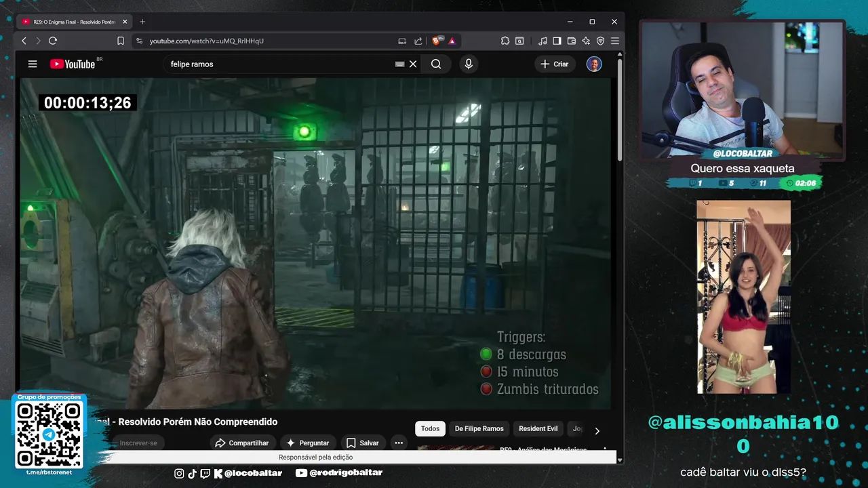Click the dancing girl video overlay
868x488 pixels.
point(743,297)
